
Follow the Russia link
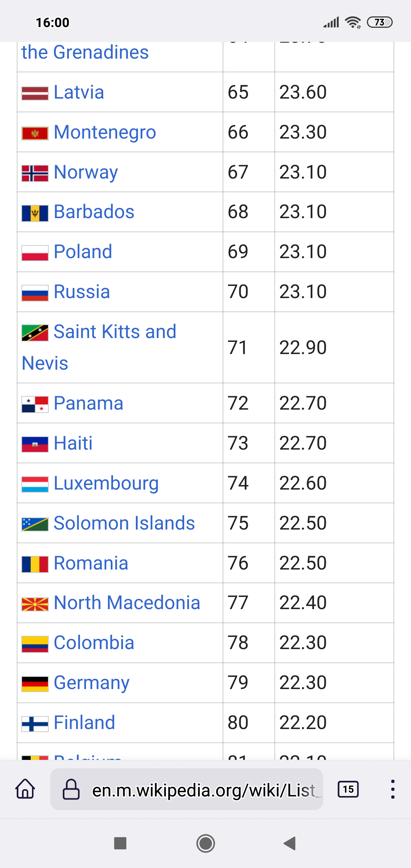(82, 292)
